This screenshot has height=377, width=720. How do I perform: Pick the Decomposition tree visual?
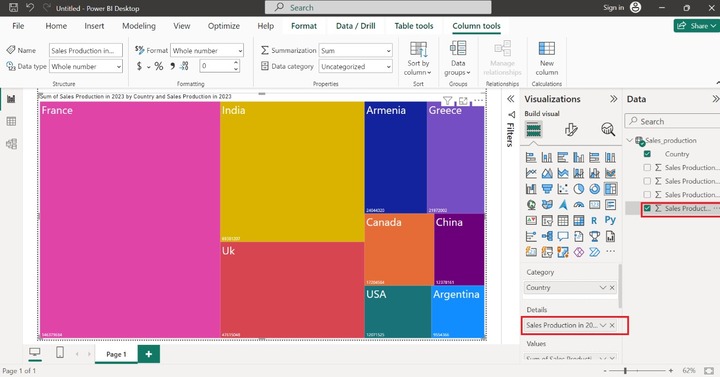547,236
